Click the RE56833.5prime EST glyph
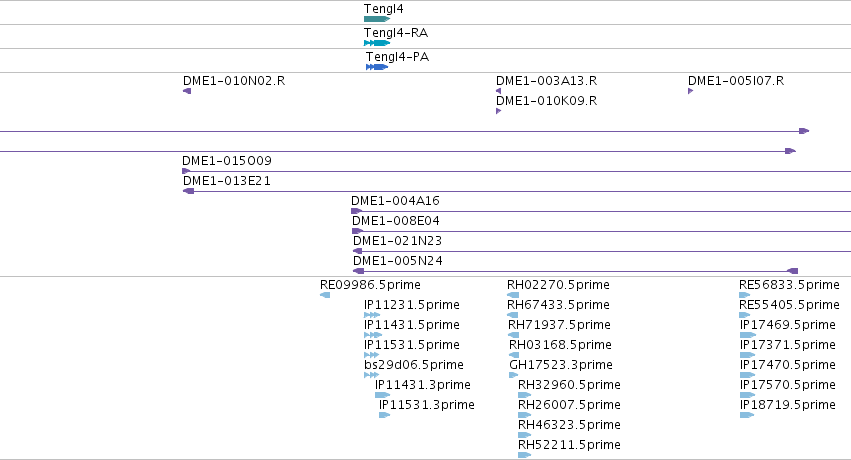This screenshot has width=851, height=460. (745, 295)
